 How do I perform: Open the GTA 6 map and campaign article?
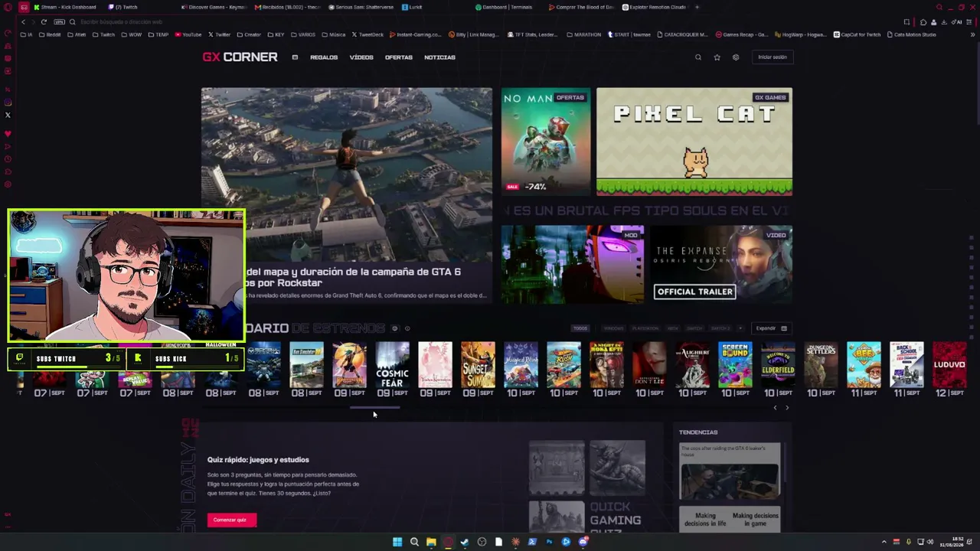coord(347,195)
